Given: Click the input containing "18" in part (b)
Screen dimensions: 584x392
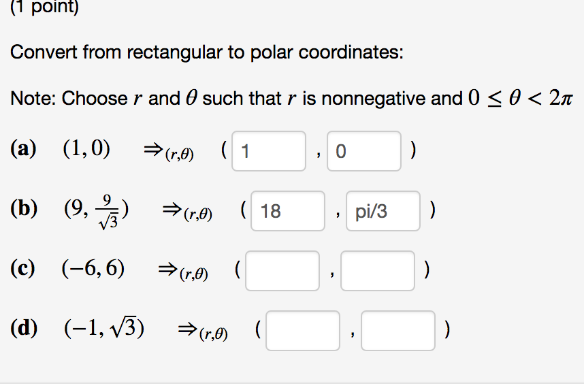Looking at the screenshot, I should 287,211.
